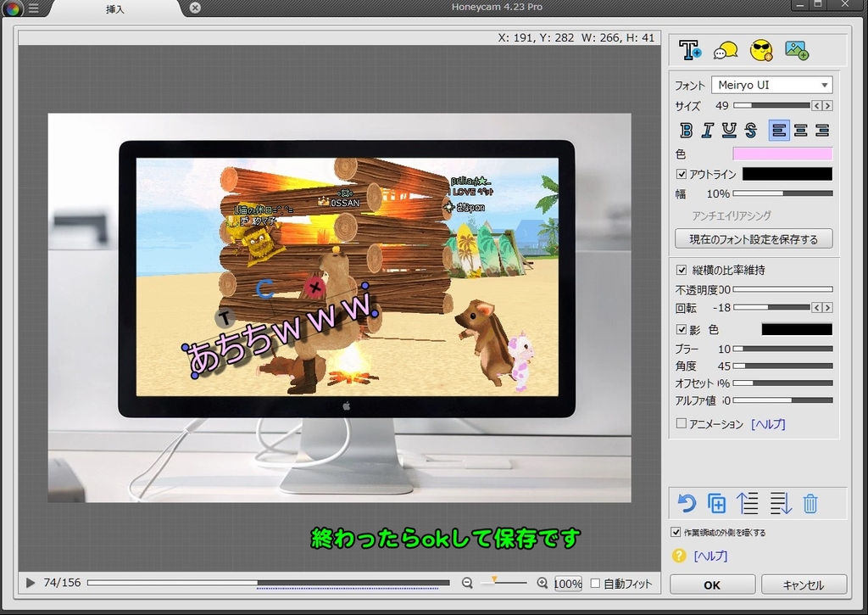Select the 挿入 tab
This screenshot has height=615, width=868.
pyautogui.click(x=115, y=8)
